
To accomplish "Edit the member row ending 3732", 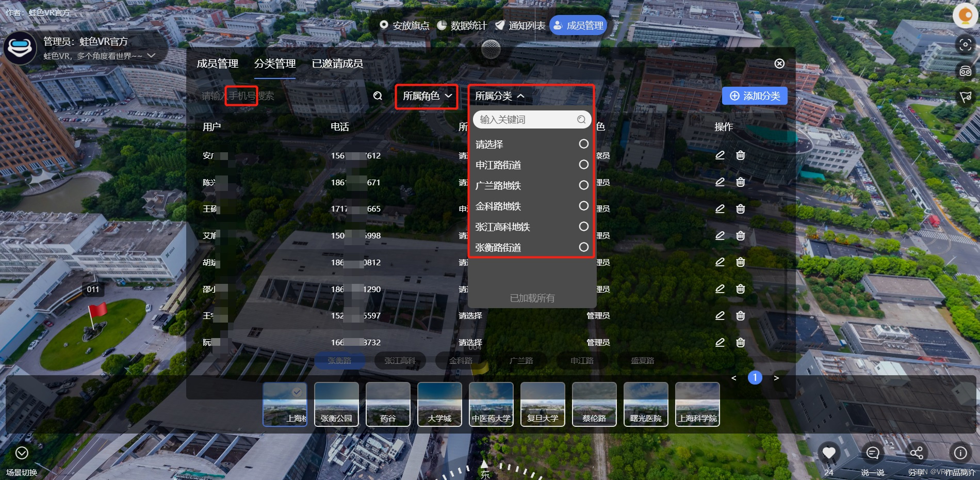I will tap(720, 342).
